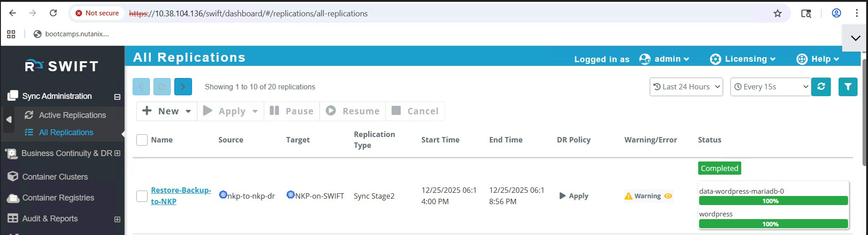Click the DR Policy column header
The height and width of the screenshot is (235, 868).
[x=573, y=140]
